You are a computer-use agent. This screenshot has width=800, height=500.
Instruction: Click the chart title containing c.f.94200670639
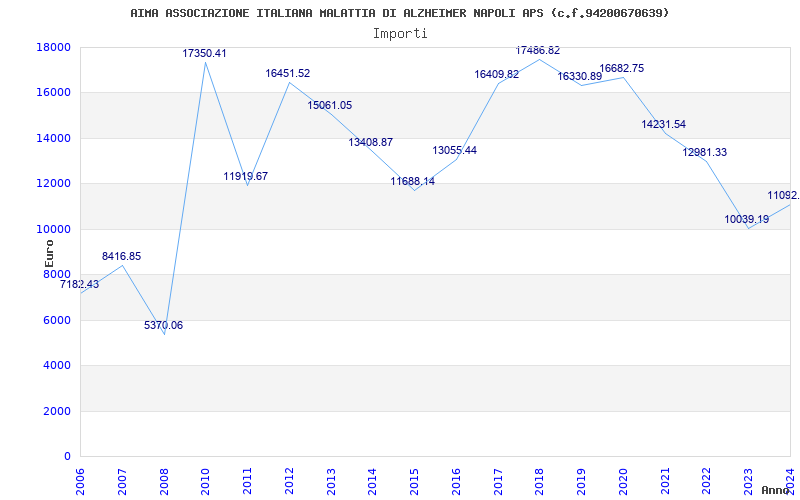399,13
